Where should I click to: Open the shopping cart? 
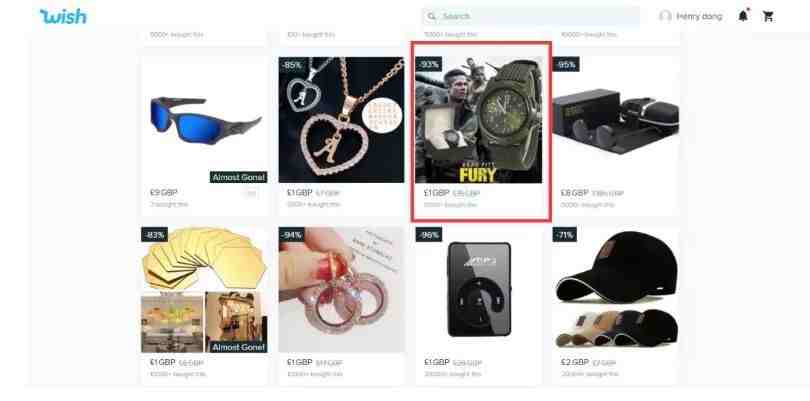pos(768,17)
